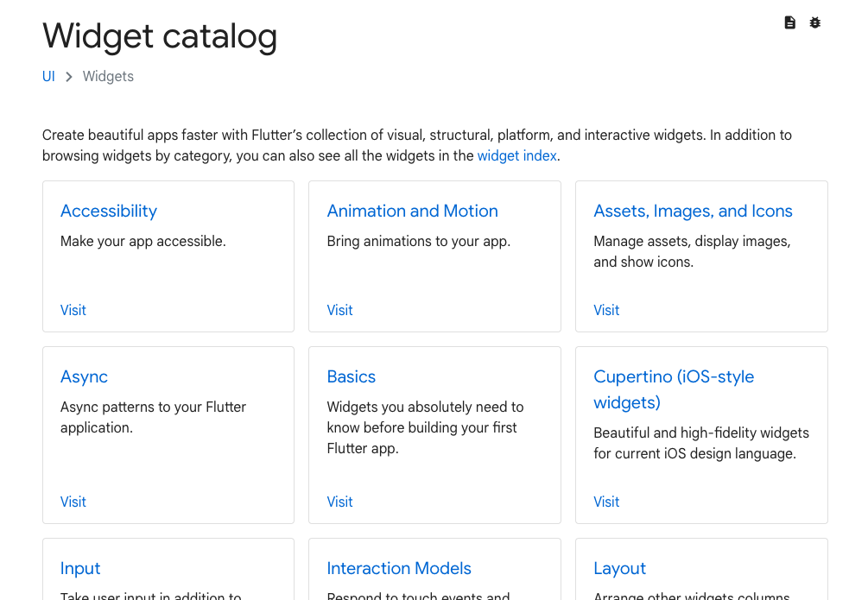Visit the Accessibility widget category
Viewport: 868px width, 600px height.
tap(73, 310)
